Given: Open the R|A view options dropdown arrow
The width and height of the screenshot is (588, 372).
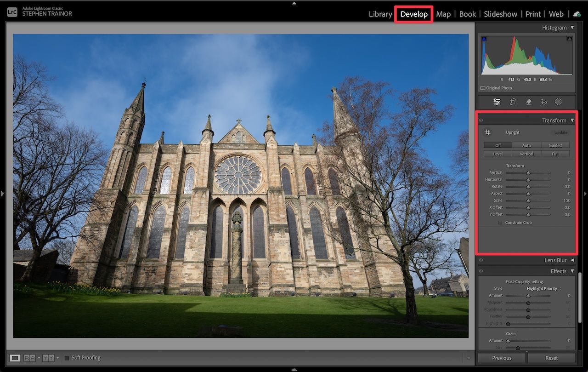Looking at the screenshot, I should [x=39, y=358].
